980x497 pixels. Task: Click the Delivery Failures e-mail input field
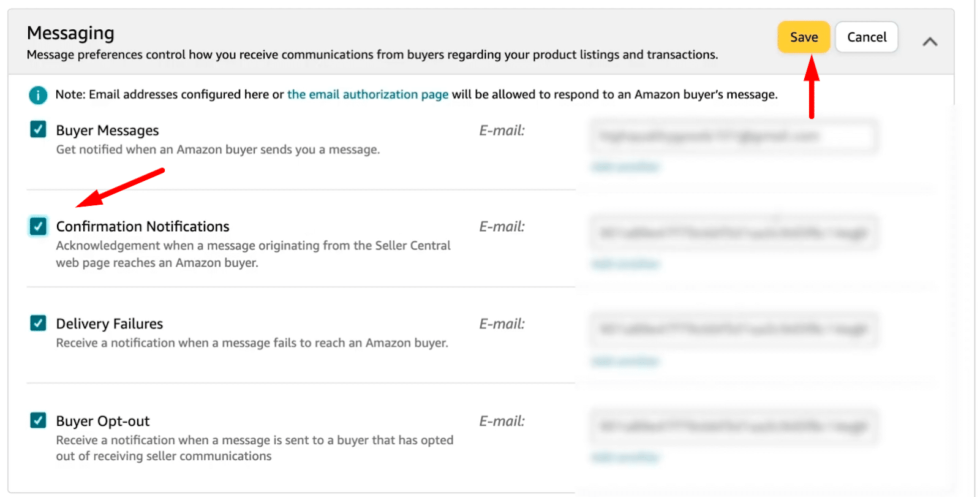point(733,330)
